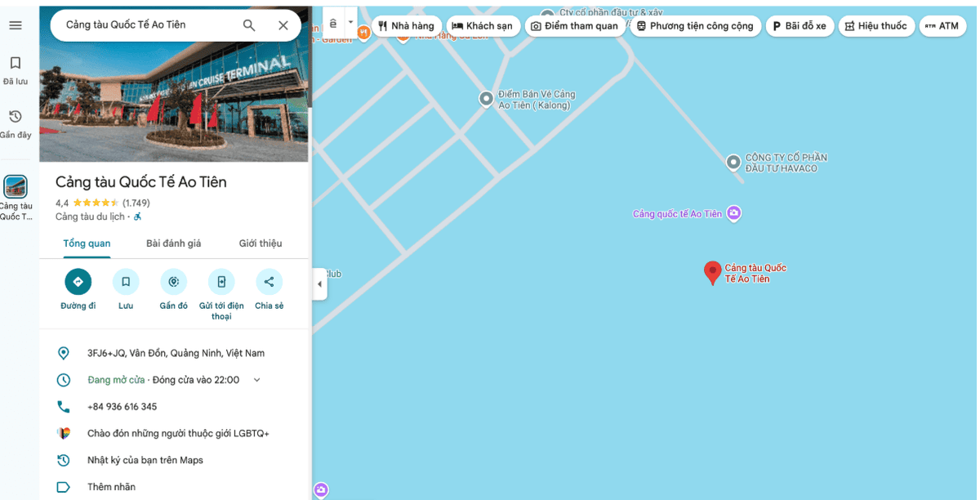Expand the opening hours chevron
Viewport: 980px width, 500px height.
pyautogui.click(x=256, y=380)
